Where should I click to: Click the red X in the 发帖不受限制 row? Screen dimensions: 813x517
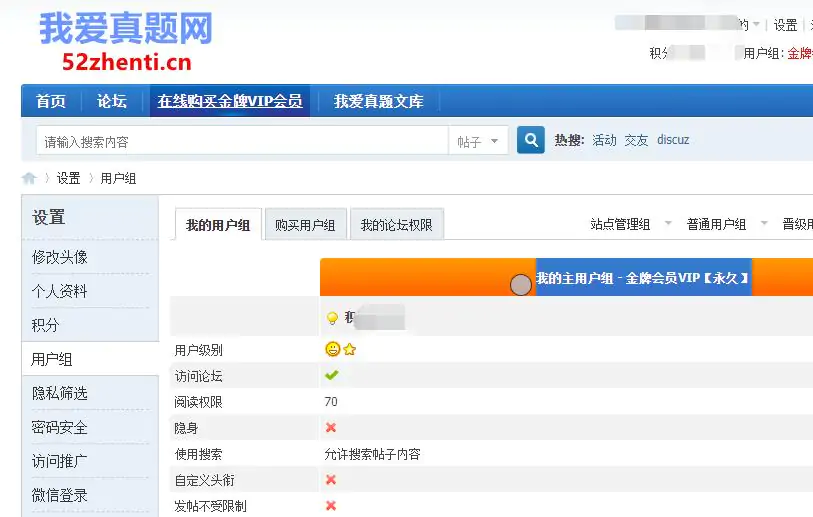point(331,505)
